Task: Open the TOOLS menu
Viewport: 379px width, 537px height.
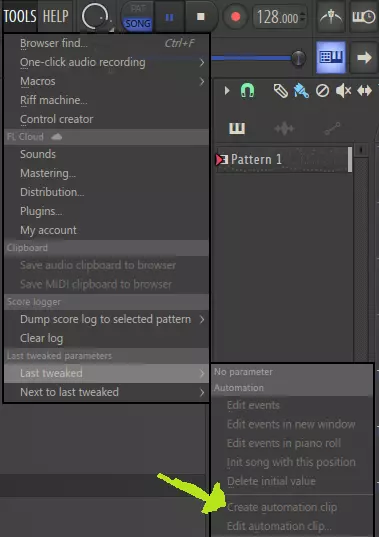Action: (20, 16)
